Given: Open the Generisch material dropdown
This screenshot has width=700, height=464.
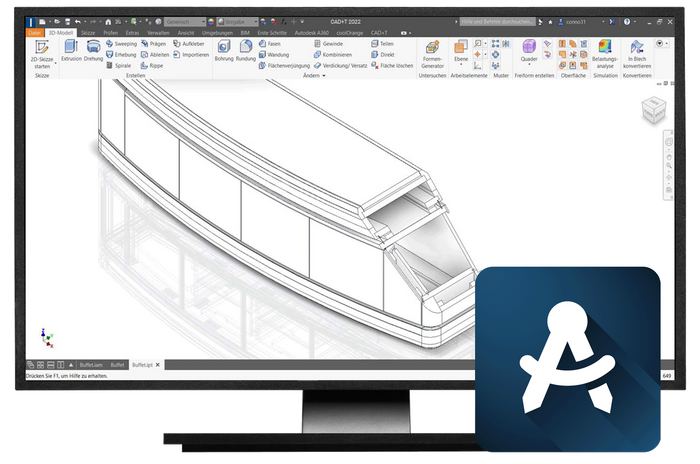Looking at the screenshot, I should (185, 21).
